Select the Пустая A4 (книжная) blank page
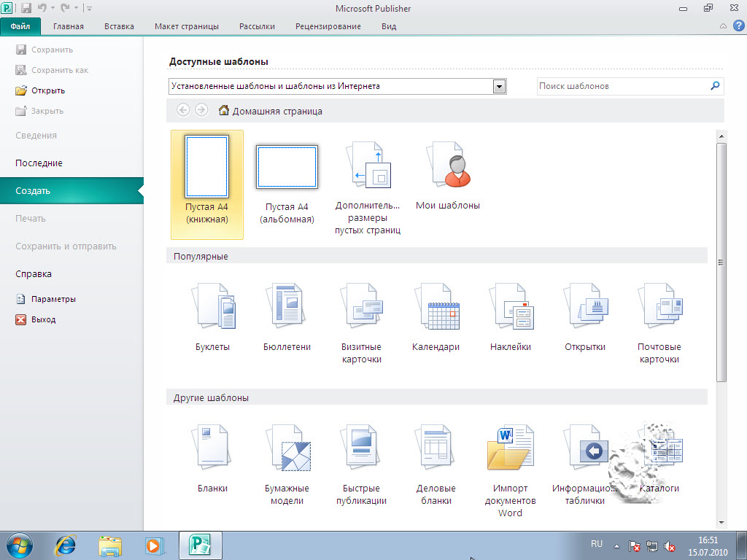 tap(206, 184)
